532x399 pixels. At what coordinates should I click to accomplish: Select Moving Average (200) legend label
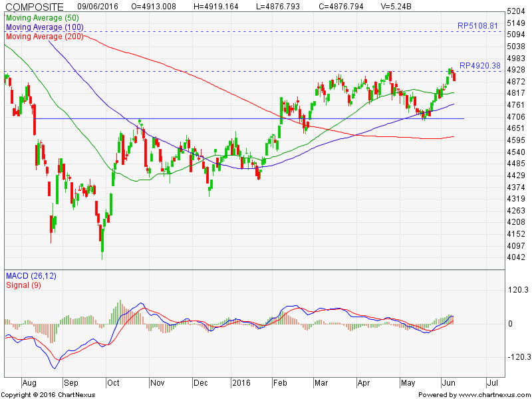point(45,37)
